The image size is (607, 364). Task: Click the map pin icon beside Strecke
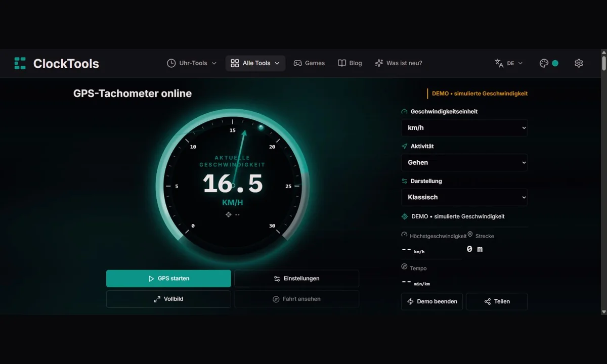point(470,235)
